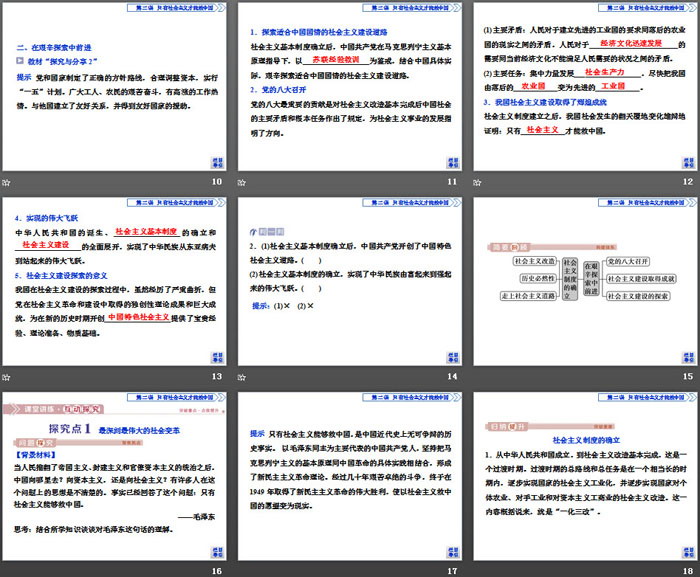Select slide 17 thumbnail
The height and width of the screenshot is (577, 700).
pos(350,476)
